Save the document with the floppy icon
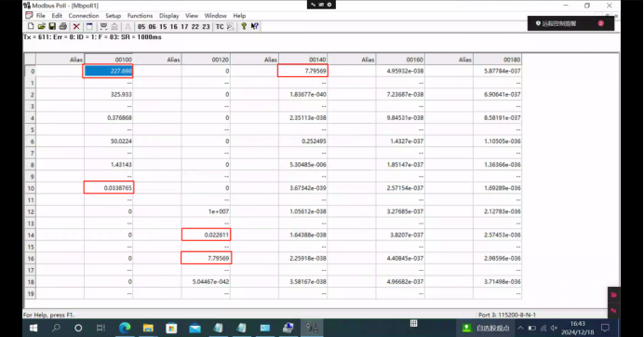644x337 pixels. 52,26
